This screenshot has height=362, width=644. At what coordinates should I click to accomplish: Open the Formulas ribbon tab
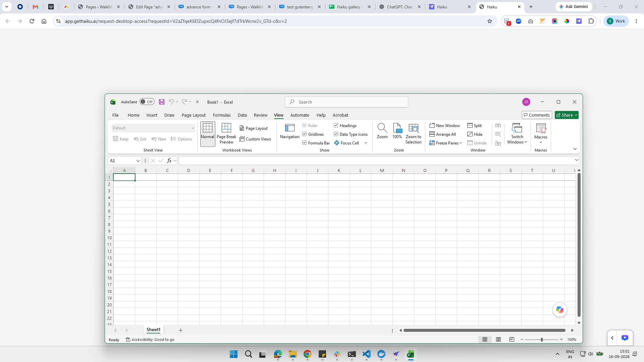[222, 115]
